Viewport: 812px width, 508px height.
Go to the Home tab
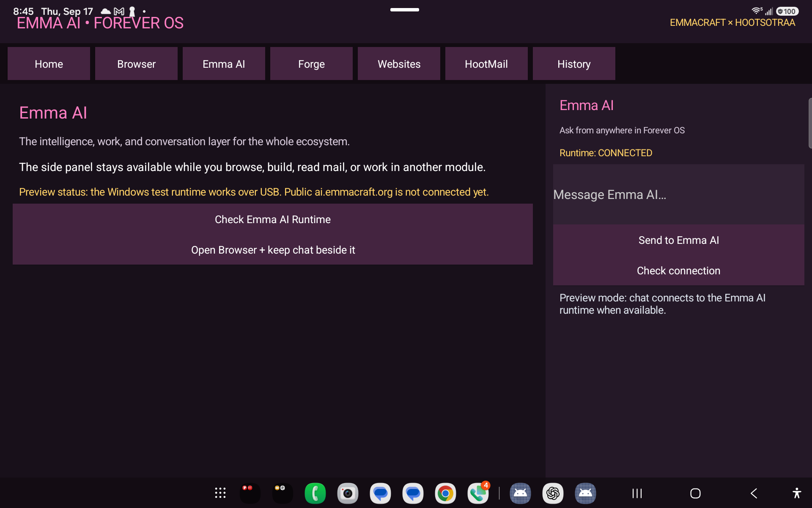point(49,63)
